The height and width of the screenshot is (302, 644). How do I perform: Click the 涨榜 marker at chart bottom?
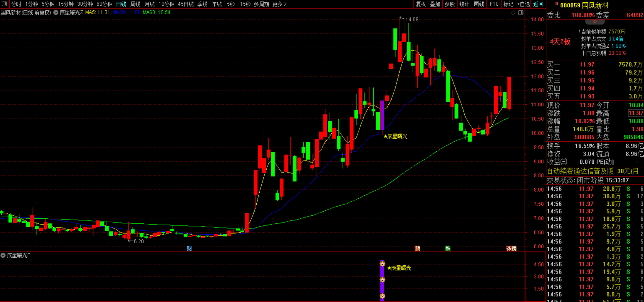(512, 248)
